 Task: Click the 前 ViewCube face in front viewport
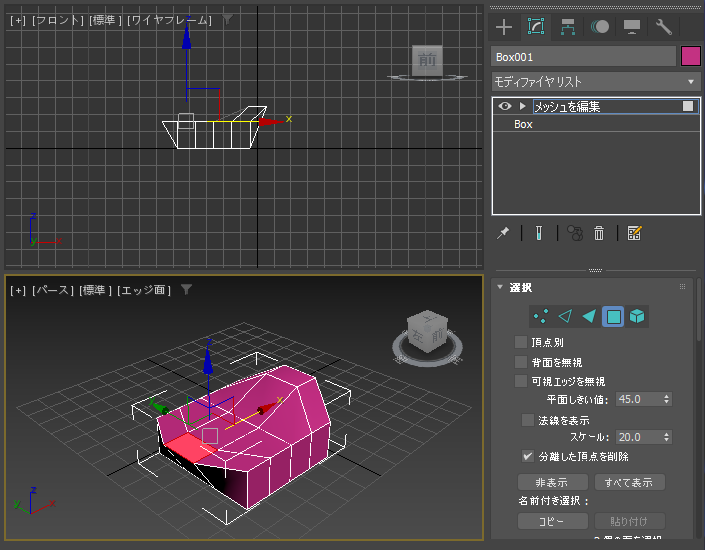(x=427, y=59)
